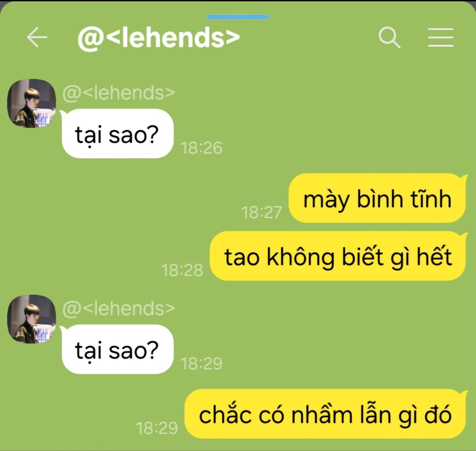Viewport: 476px width, 451px height.
Task: Tap the 18:29 timestamp beside the yellow bubble
Action: [x=157, y=428]
